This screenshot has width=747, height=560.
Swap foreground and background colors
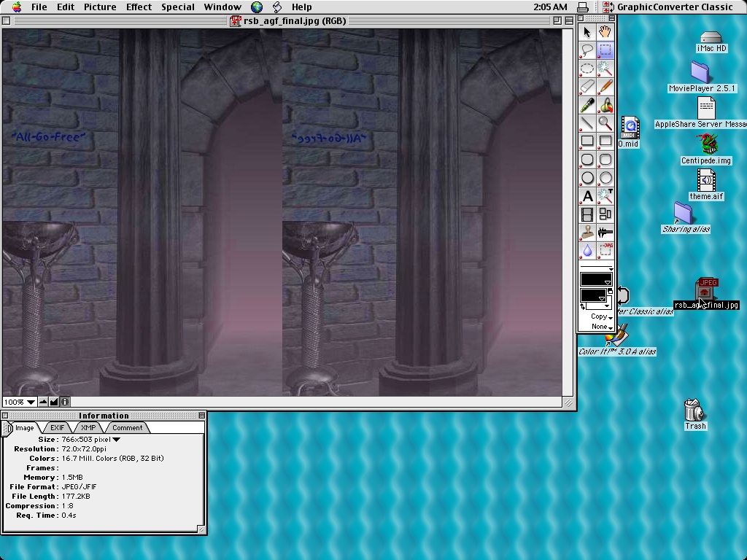(583, 307)
